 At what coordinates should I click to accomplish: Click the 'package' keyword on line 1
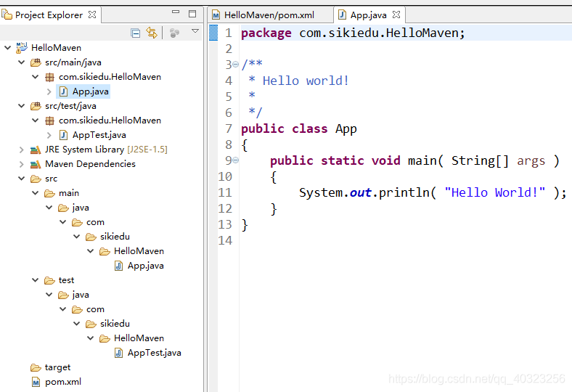click(x=266, y=33)
